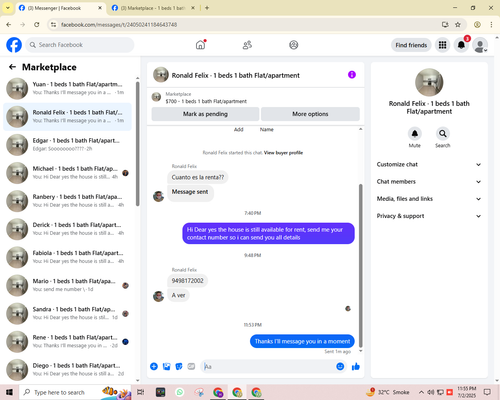The width and height of the screenshot is (500, 400).
Task: Open the Home feed icon
Action: tap(200, 45)
